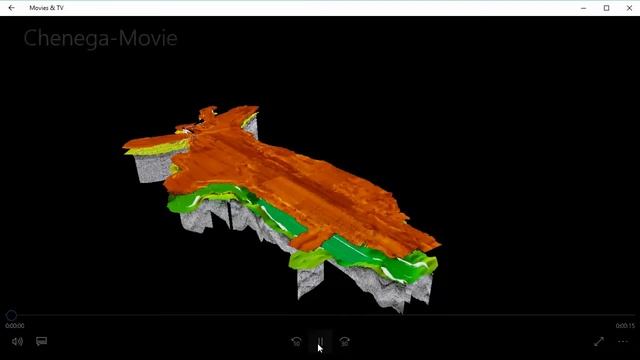Viewport: 640px width, 360px height.
Task: Mute audio with the volume speaker icon
Action: pyautogui.click(x=17, y=341)
